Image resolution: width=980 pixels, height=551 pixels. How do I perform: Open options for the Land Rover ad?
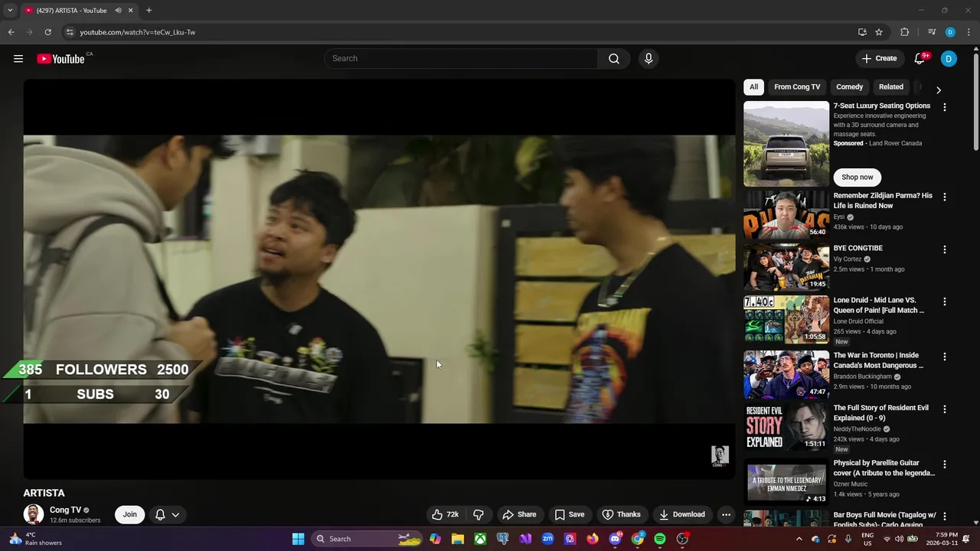(x=944, y=107)
